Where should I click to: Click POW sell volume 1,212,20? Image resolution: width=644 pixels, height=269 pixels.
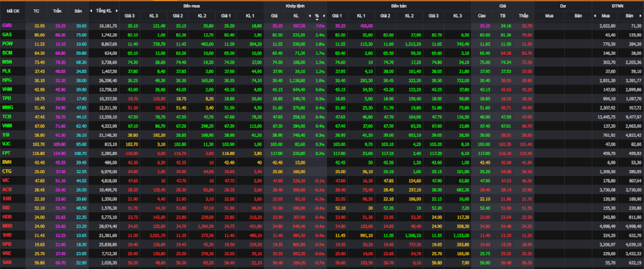[x=412, y=43]
